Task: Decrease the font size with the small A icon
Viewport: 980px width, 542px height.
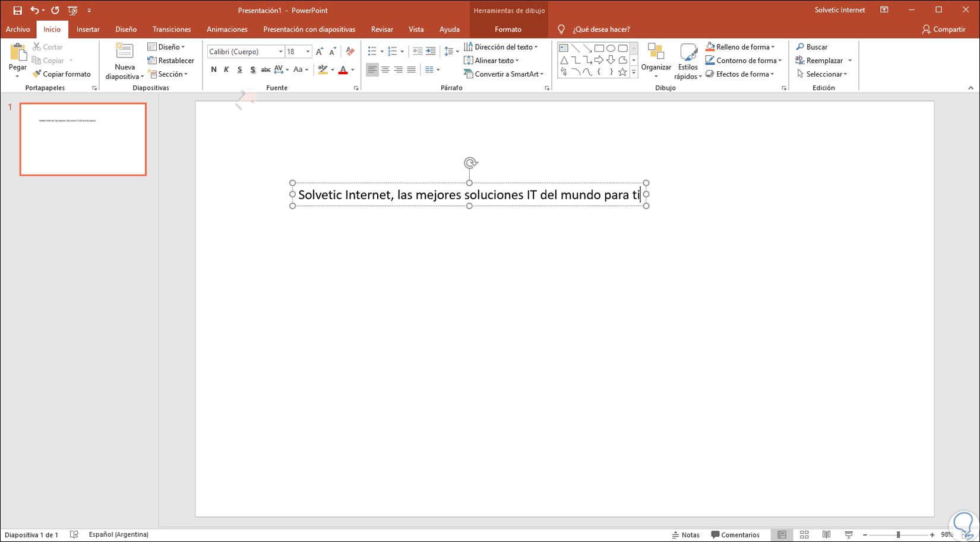Action: pos(333,52)
